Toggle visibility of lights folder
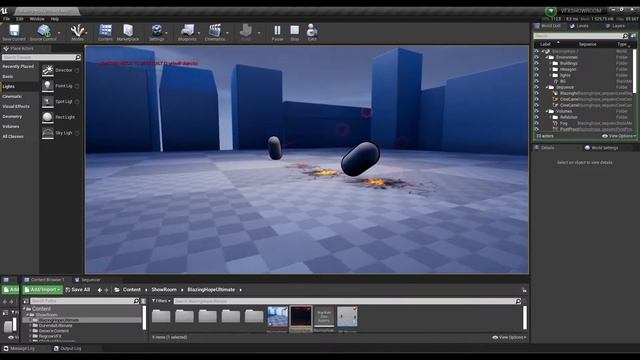The height and width of the screenshot is (360, 640). click(536, 76)
